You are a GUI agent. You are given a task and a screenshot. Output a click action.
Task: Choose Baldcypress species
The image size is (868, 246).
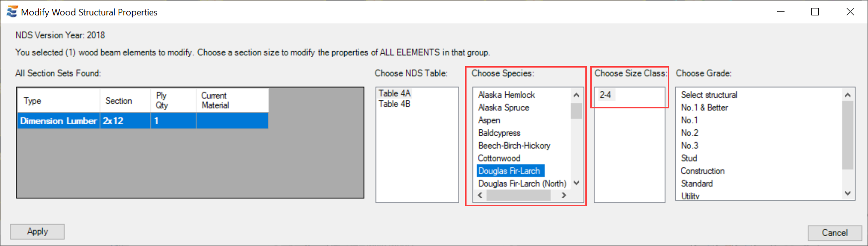point(499,133)
